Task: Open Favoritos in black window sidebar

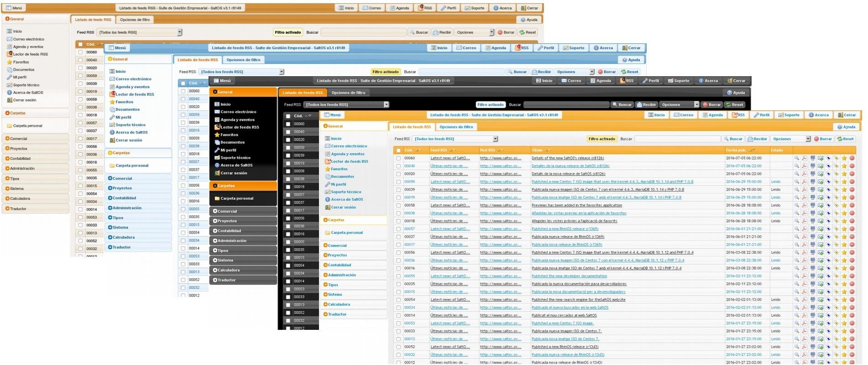Action: coord(229,135)
